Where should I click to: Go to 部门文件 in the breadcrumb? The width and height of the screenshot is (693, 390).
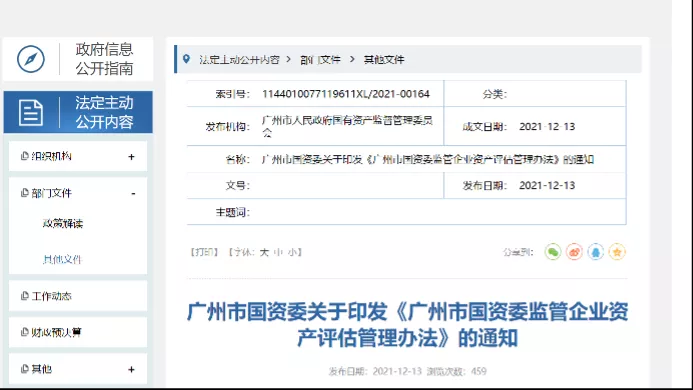pos(320,59)
